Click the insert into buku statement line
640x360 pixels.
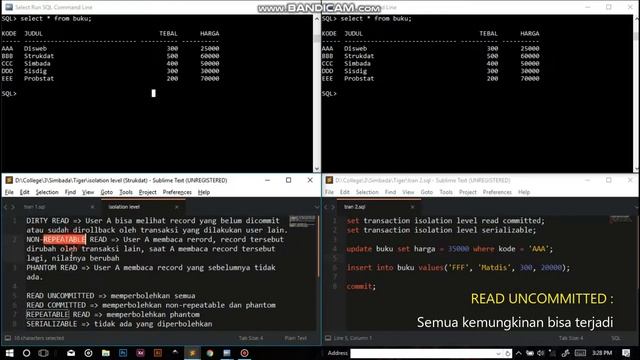(x=458, y=268)
